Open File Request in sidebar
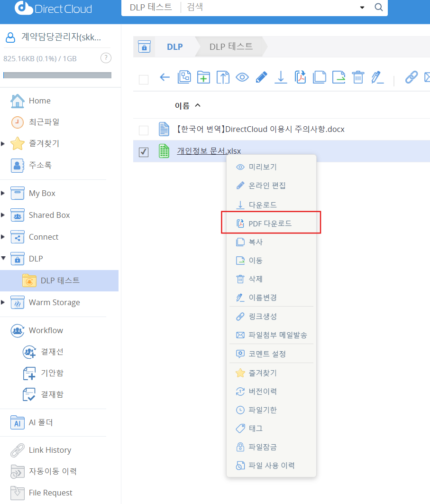This screenshot has height=504, width=430. click(x=50, y=493)
